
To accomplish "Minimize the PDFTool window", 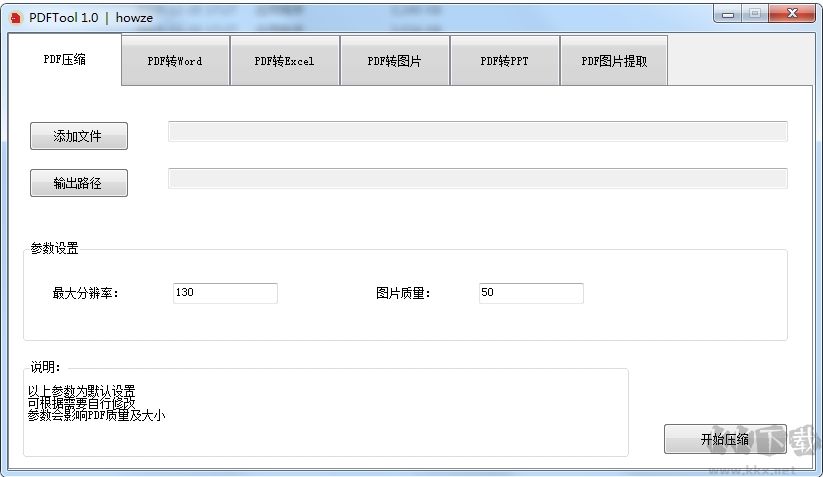I will click(x=727, y=14).
